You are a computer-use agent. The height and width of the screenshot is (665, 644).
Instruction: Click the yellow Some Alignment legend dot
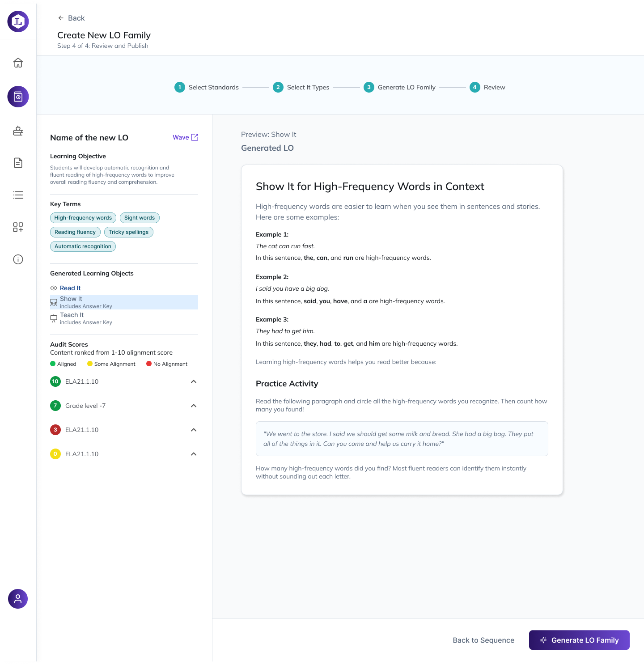point(90,364)
